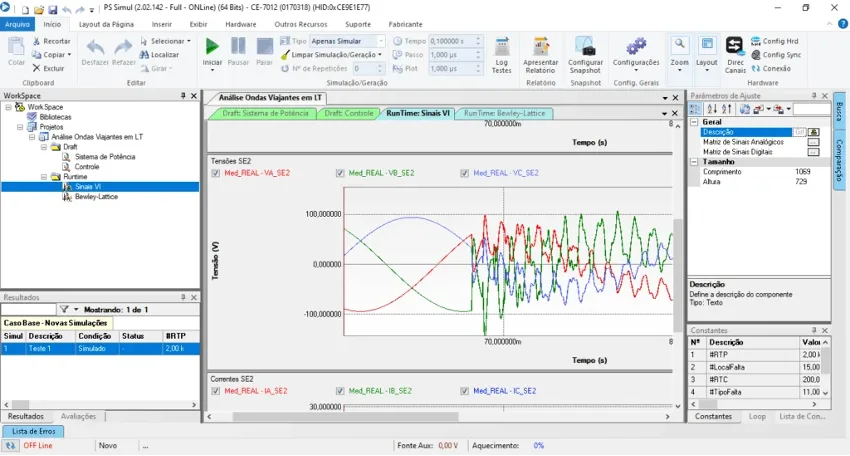
Task: Click the Direc Canais icon
Action: pyautogui.click(x=735, y=55)
